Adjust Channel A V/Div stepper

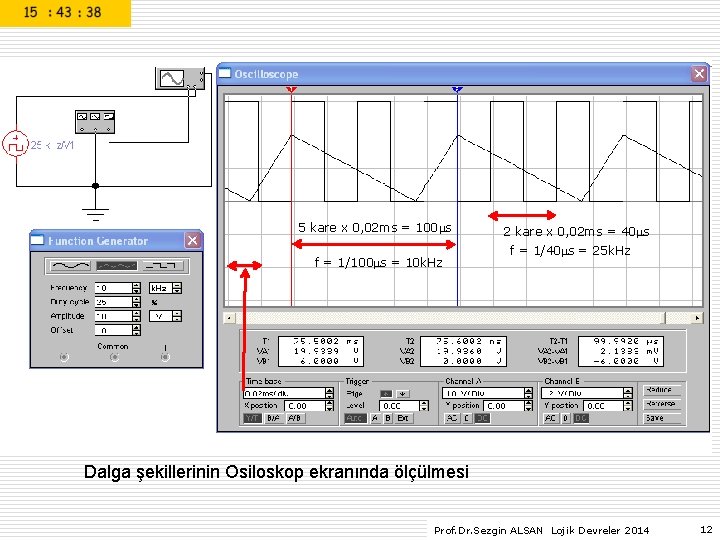[x=529, y=393]
